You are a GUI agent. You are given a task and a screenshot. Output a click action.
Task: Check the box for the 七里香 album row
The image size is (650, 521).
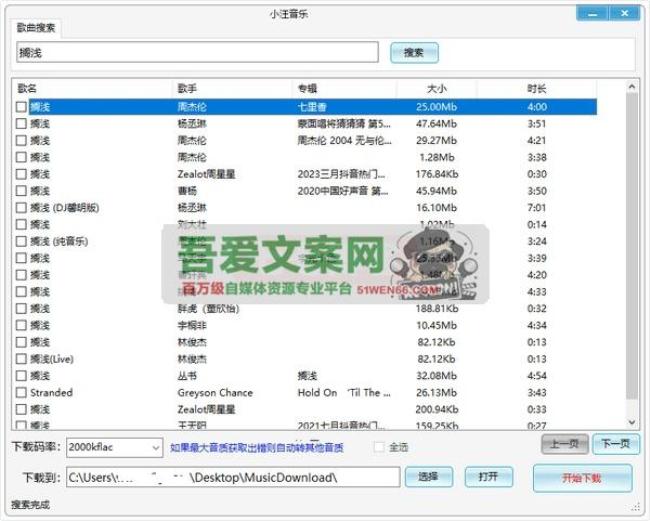21,107
